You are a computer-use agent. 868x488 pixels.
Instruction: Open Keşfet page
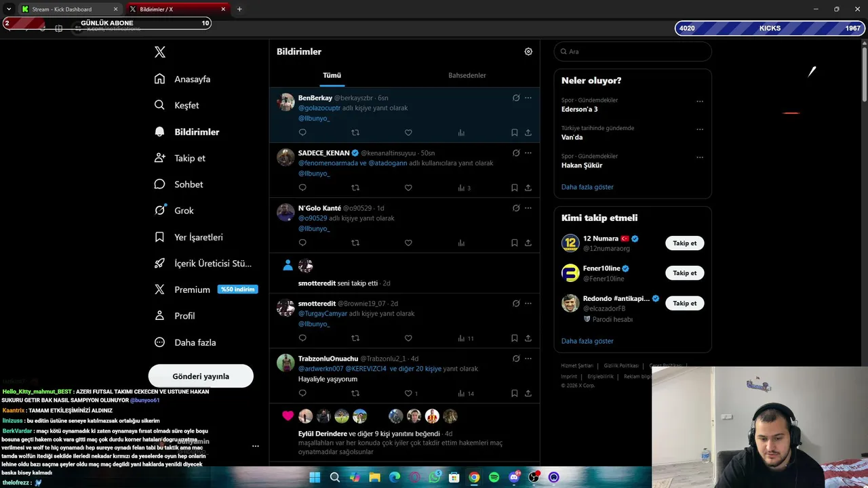(x=177, y=106)
